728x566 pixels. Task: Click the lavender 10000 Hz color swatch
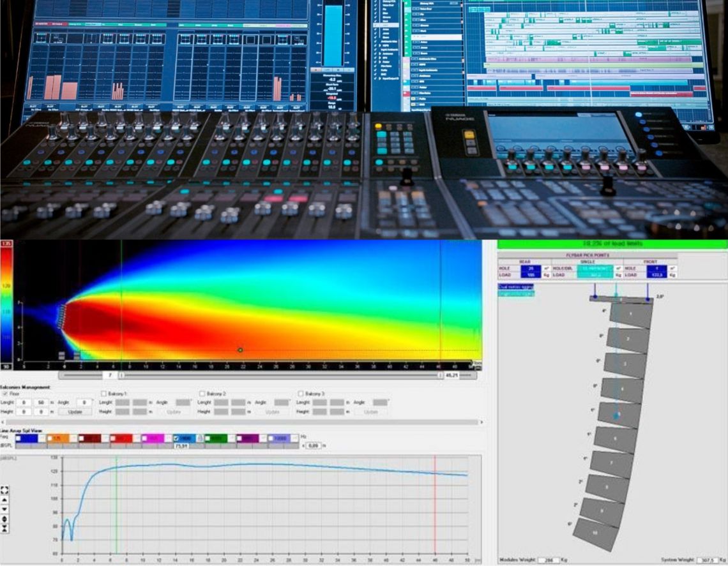279,438
